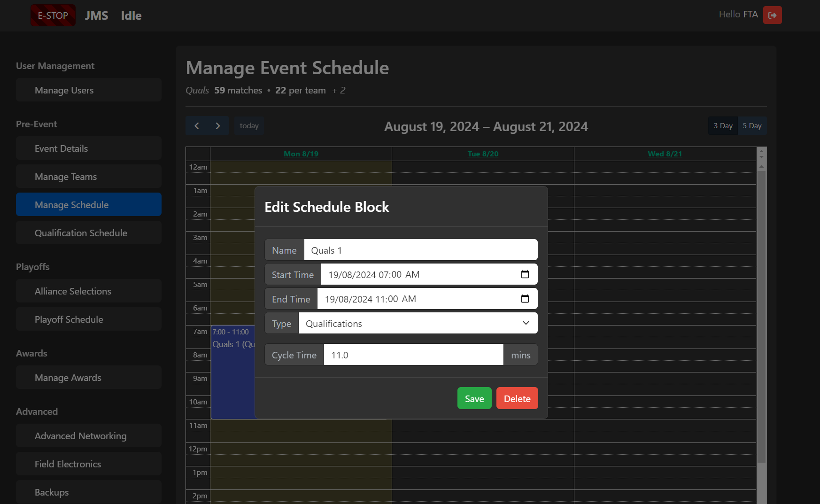Open Backups page
Screen dimensions: 820x504
89,492
